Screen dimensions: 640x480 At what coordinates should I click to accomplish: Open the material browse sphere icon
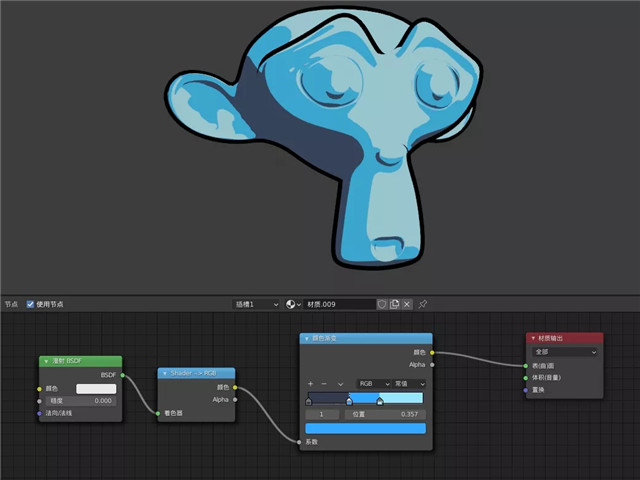pyautogui.click(x=293, y=304)
